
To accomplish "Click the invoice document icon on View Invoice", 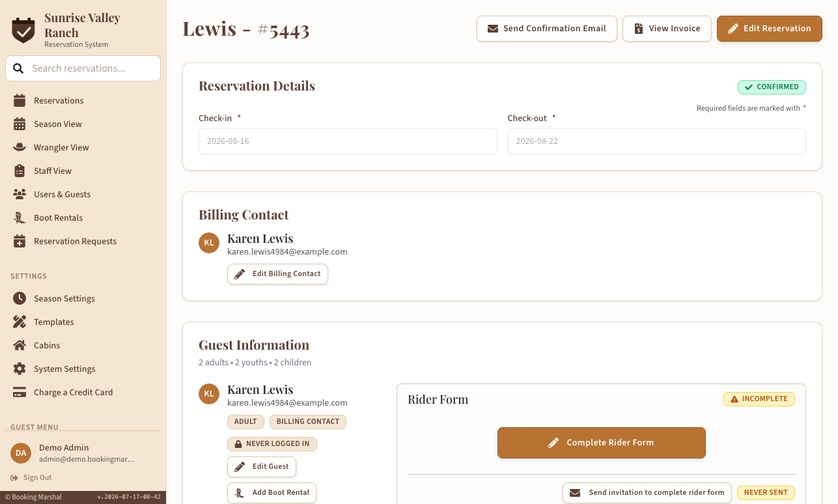I will point(639,29).
